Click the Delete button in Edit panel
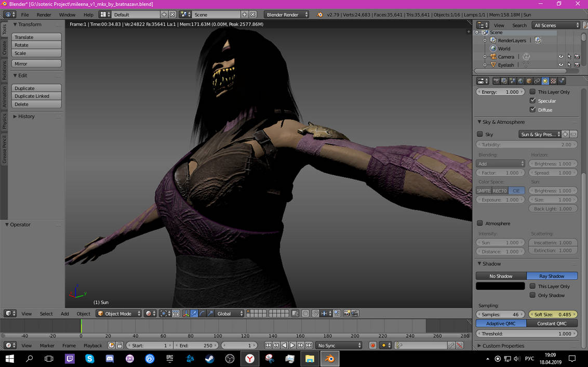Screen dimensions: 588x367 36,104
